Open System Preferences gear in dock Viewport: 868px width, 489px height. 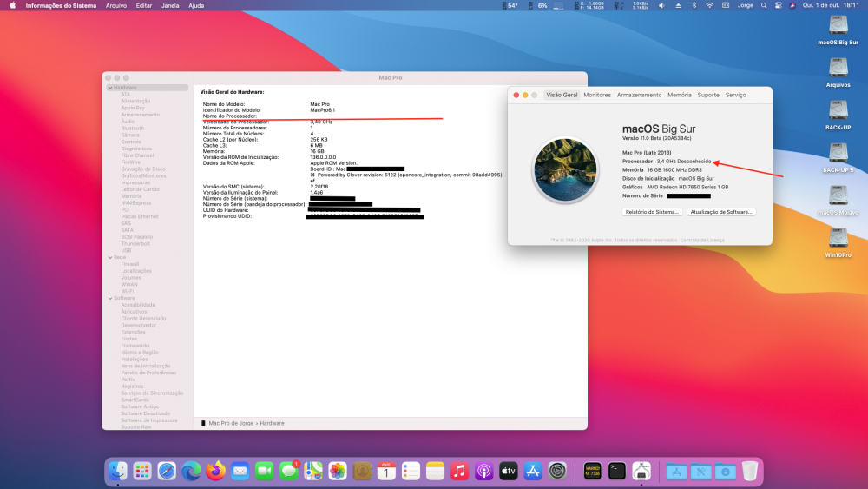point(557,472)
